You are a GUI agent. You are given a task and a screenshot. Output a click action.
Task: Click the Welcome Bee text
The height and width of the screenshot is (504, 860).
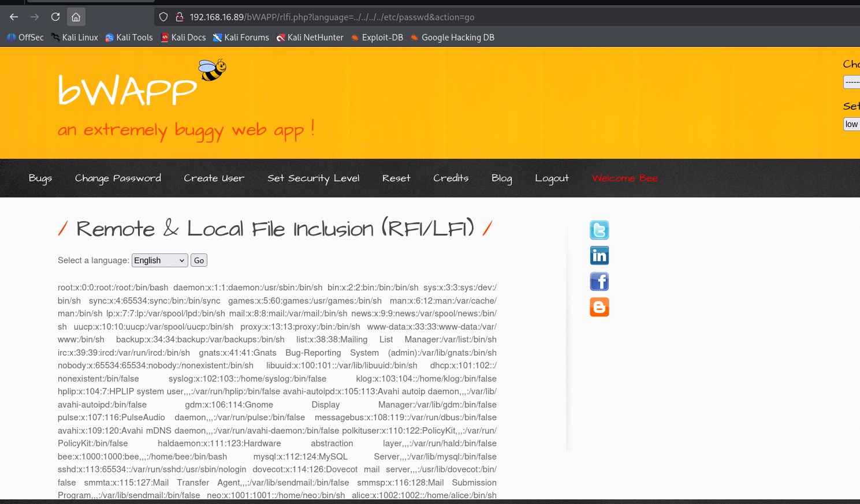point(624,178)
